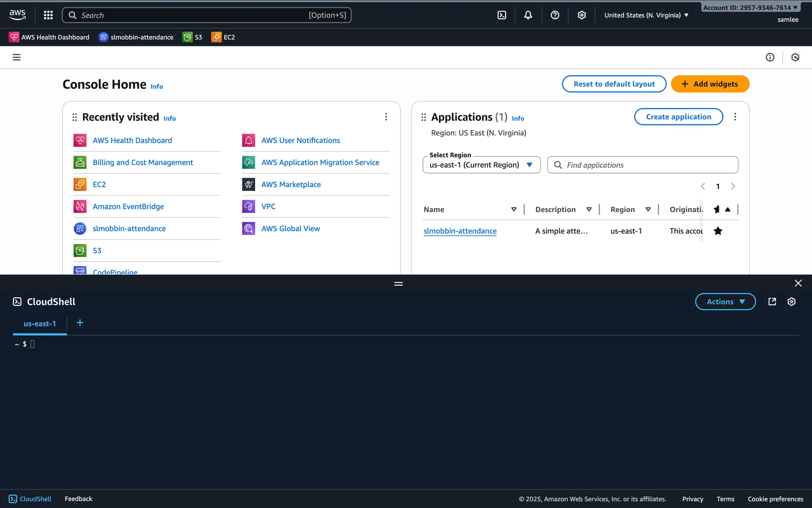Add a new CloudShell terminal tab

pyautogui.click(x=80, y=323)
